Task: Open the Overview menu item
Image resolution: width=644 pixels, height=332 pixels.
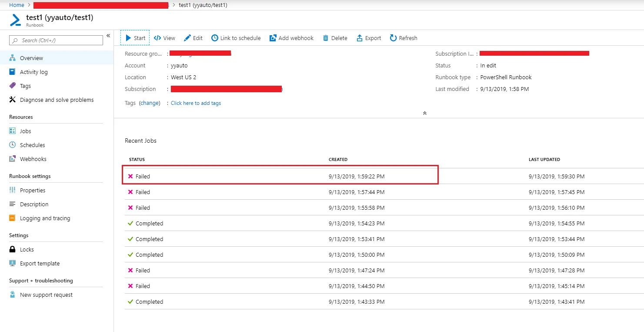Action: [x=57, y=58]
